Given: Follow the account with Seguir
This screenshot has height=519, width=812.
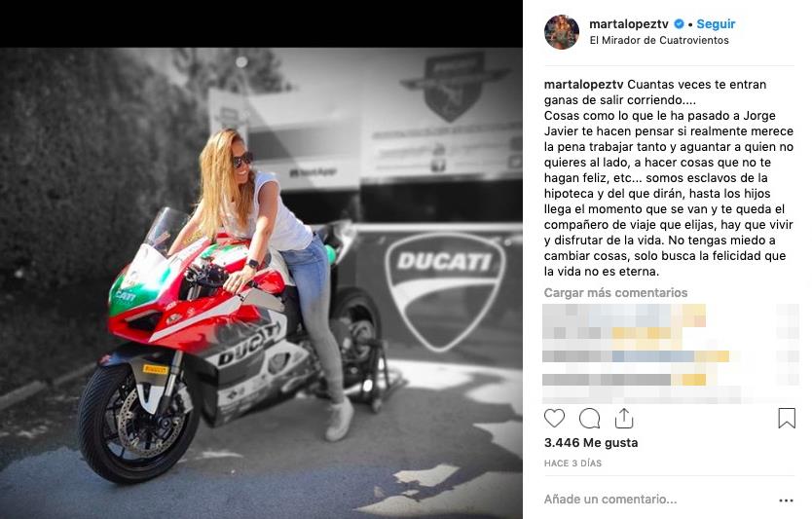Looking at the screenshot, I should 716,23.
